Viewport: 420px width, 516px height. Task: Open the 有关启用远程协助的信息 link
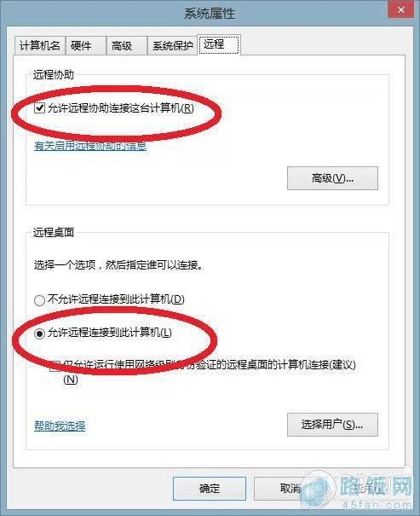click(x=90, y=146)
